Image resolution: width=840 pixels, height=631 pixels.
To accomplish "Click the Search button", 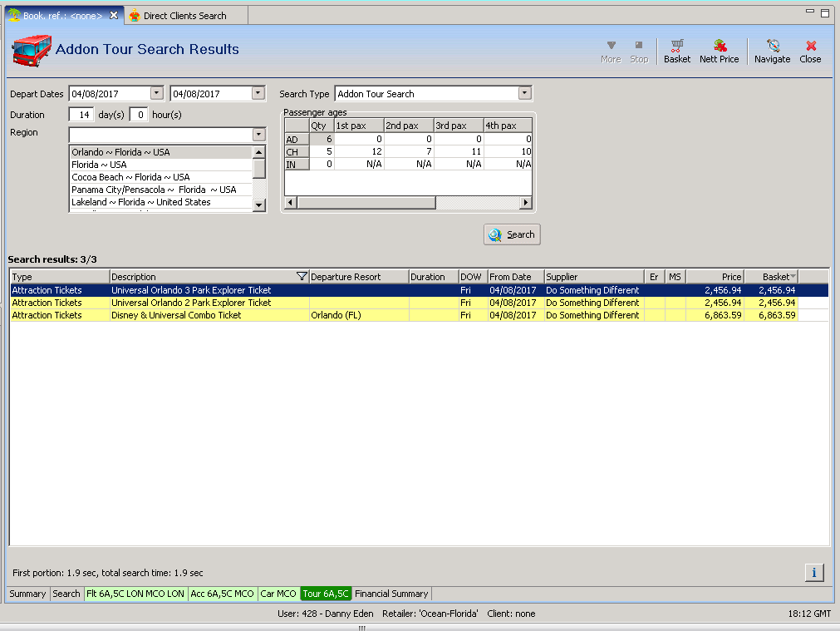I will click(512, 234).
